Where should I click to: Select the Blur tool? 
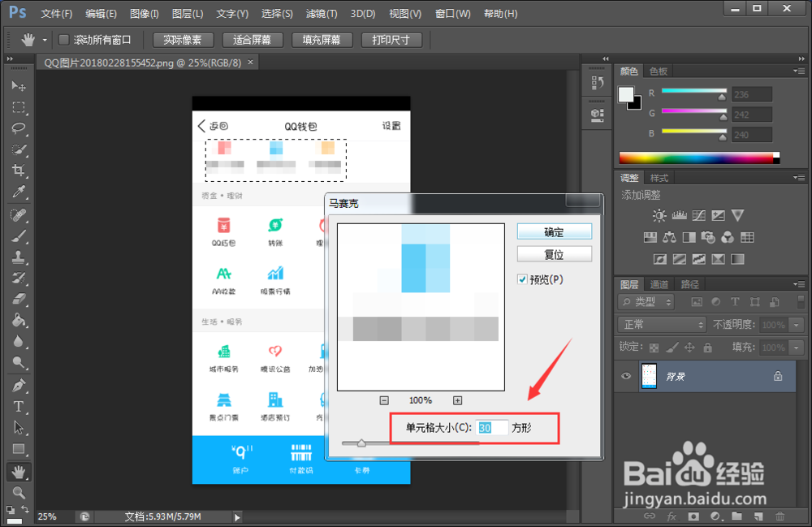(19, 341)
